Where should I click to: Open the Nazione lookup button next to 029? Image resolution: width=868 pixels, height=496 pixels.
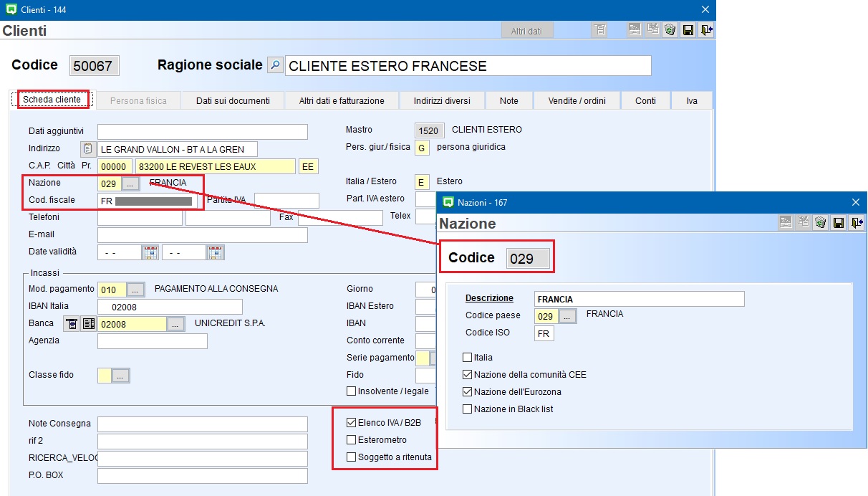point(130,184)
